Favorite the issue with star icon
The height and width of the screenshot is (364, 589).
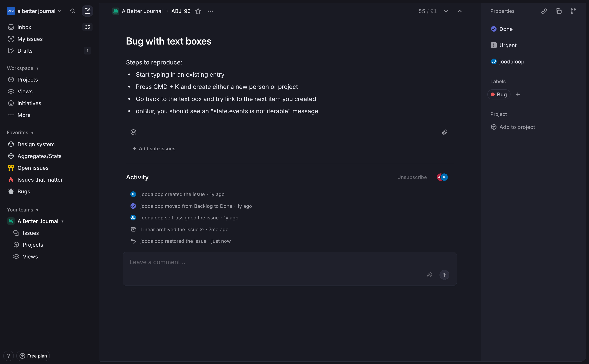[x=198, y=11]
